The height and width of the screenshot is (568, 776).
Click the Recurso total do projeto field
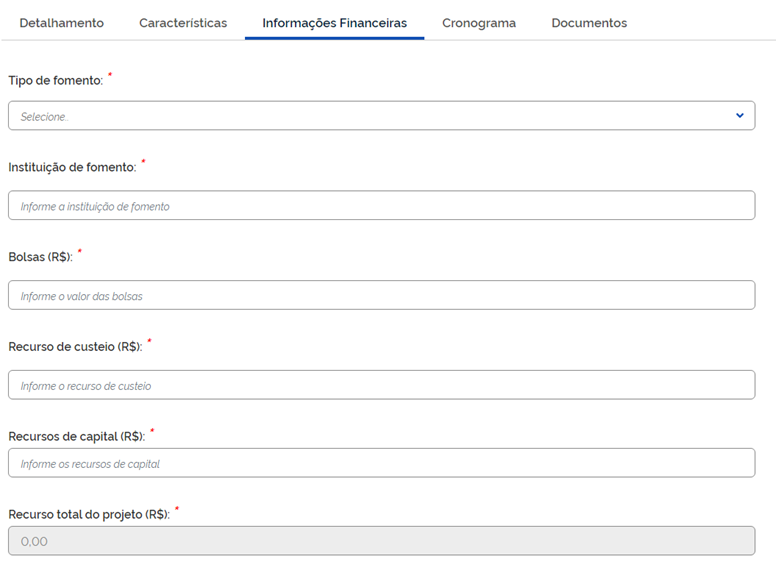click(381, 541)
